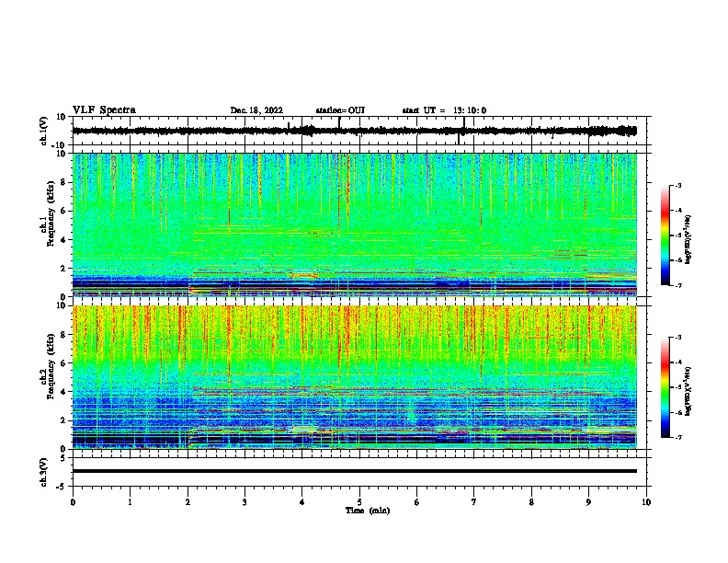Click the "VLF Spectra" title text
This screenshot has width=728, height=563.
coord(104,110)
